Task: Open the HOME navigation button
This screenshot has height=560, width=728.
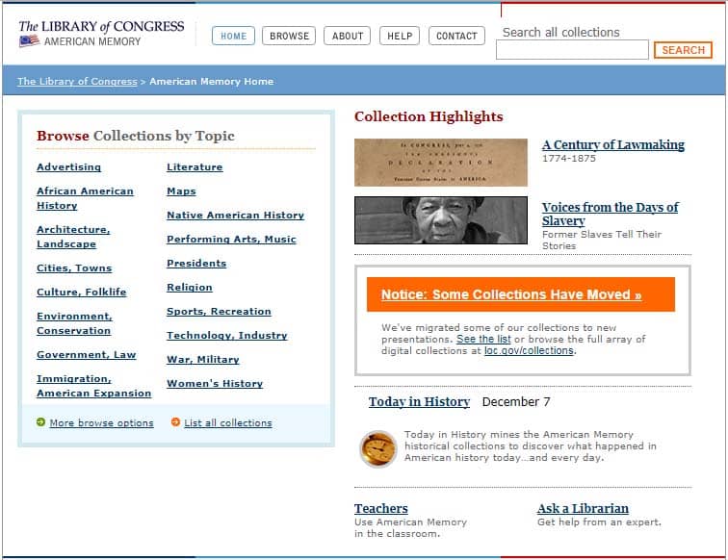Action: 233,36
